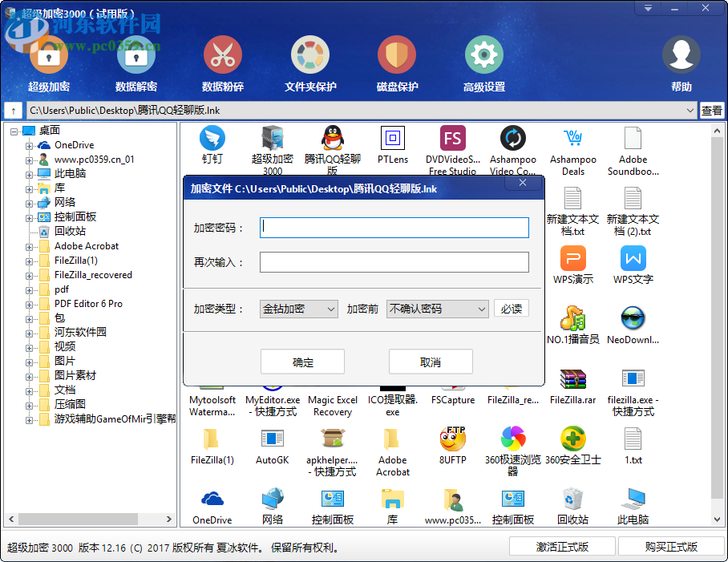The image size is (728, 562).
Task: Open the 8UFTP icon
Action: point(452,439)
